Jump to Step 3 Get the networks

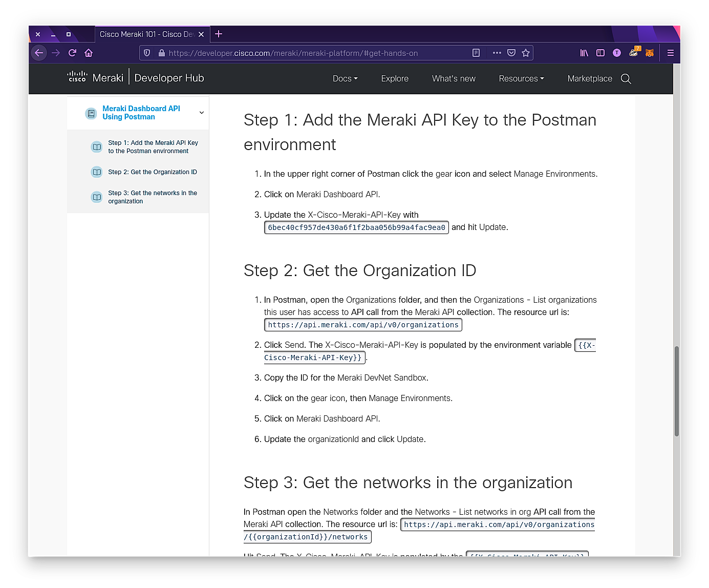[153, 197]
